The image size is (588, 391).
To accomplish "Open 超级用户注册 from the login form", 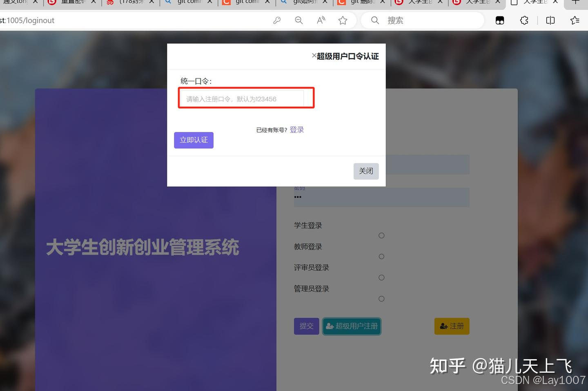I will coord(352,326).
